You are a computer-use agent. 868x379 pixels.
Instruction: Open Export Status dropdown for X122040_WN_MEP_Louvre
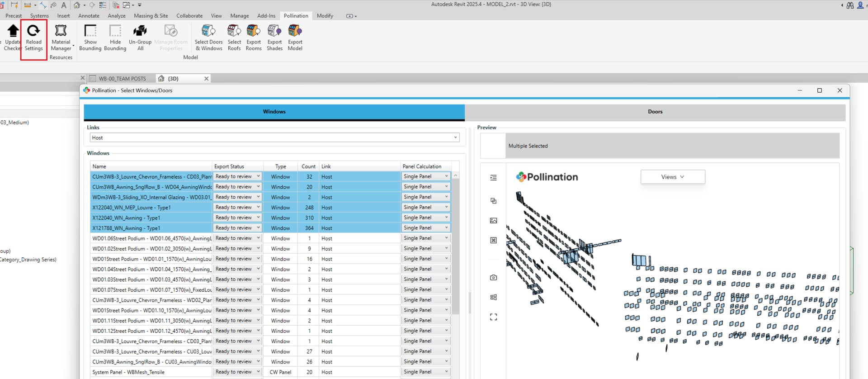(x=258, y=207)
